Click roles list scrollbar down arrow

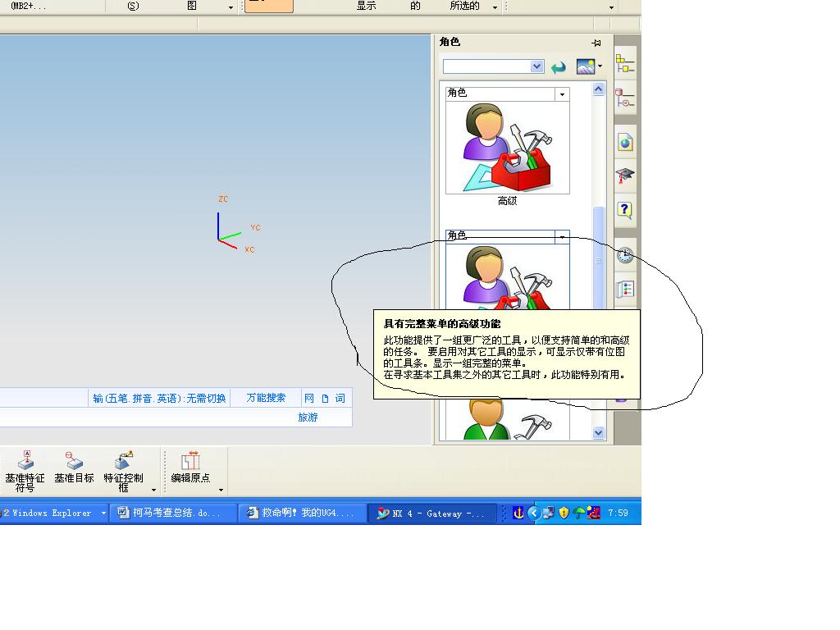[x=598, y=432]
